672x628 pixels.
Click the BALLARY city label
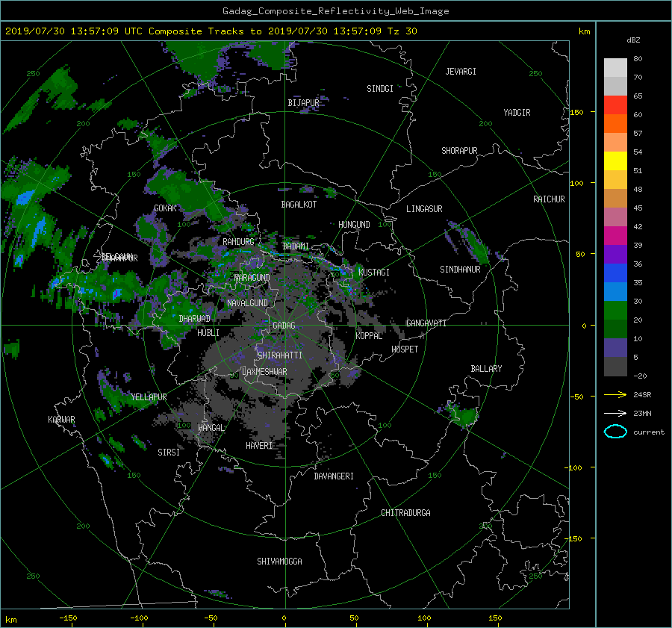click(486, 369)
